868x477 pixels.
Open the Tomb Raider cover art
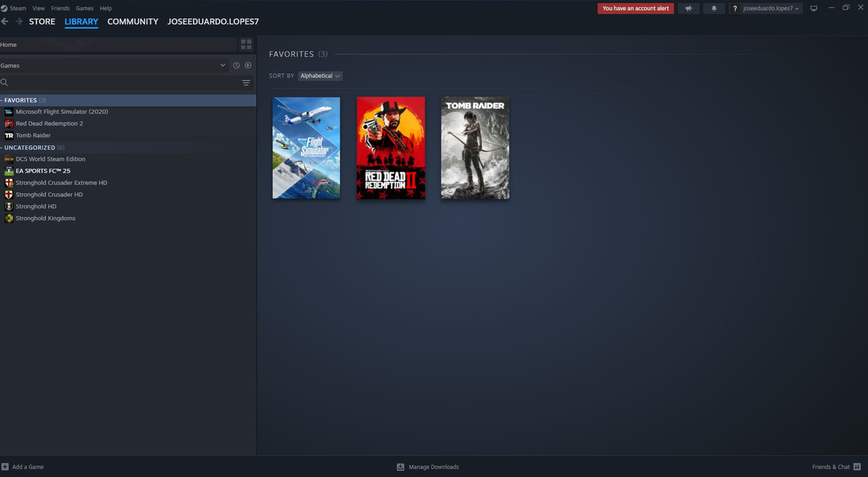coord(475,148)
